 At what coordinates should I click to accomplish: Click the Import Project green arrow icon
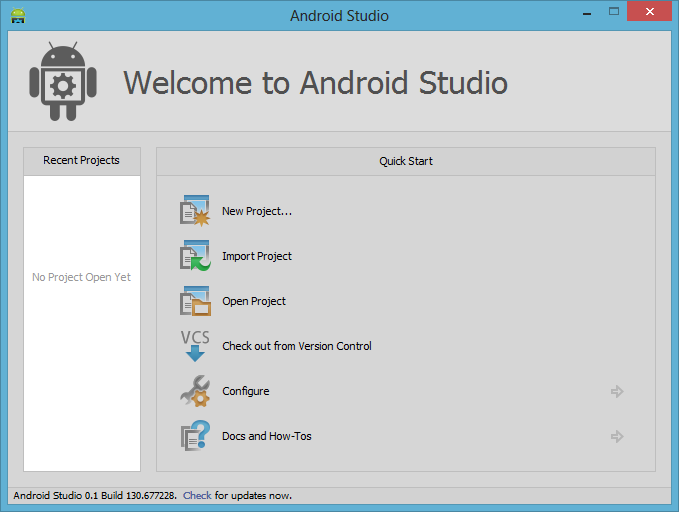pos(195,256)
